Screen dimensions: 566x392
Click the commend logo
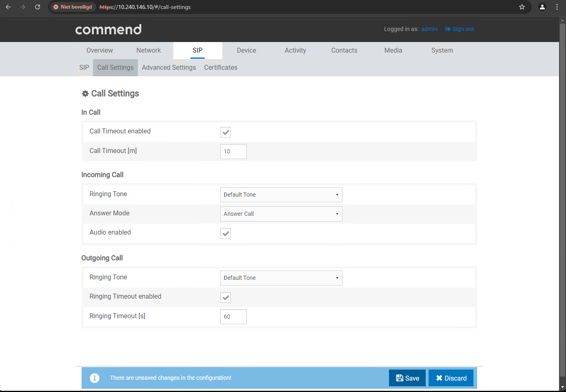(108, 29)
